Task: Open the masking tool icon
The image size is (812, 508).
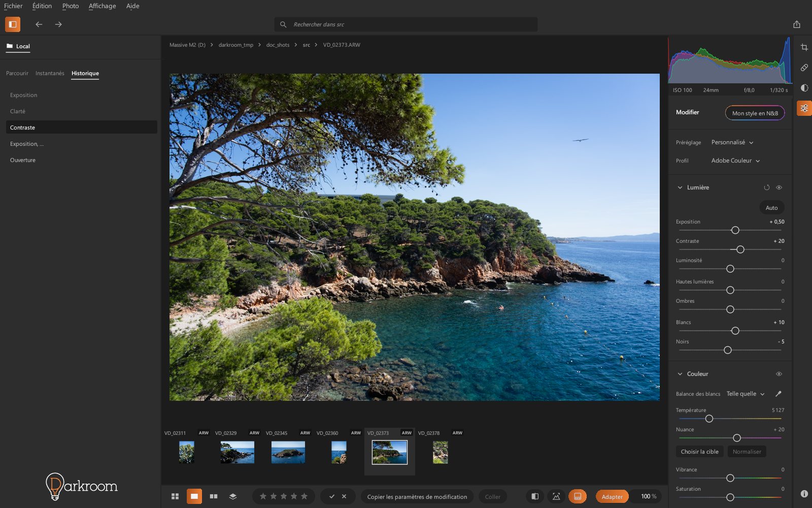Action: pos(804,88)
